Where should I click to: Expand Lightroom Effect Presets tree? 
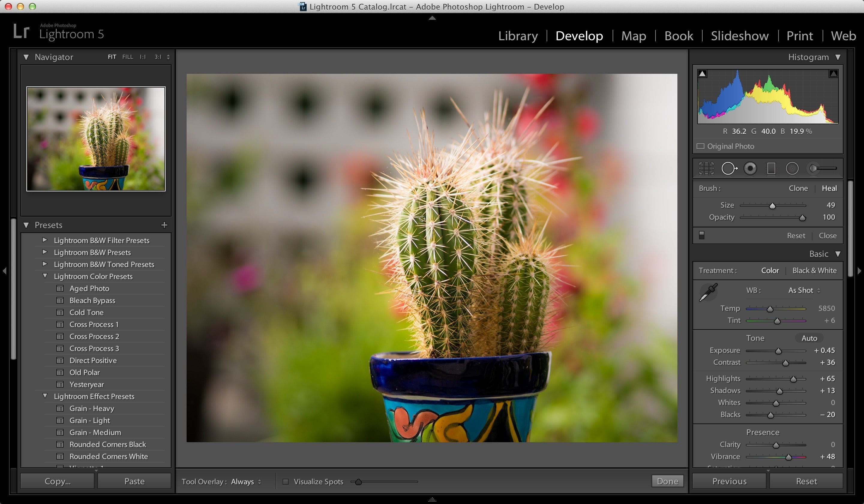(46, 396)
